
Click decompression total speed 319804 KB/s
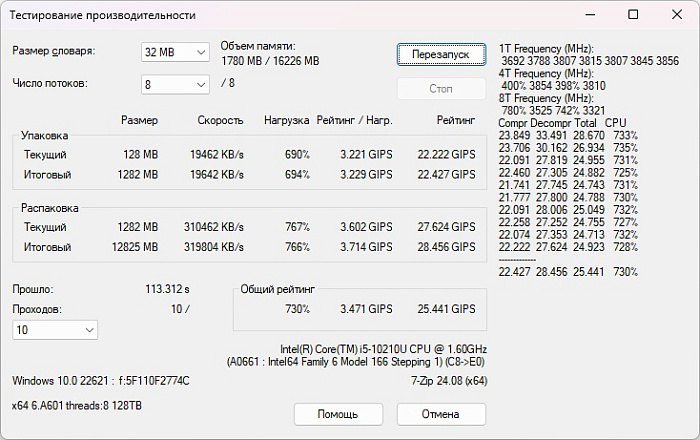point(214,247)
